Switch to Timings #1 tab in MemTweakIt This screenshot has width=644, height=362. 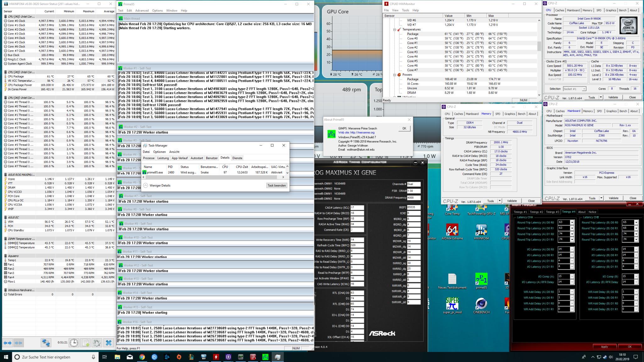point(520,212)
